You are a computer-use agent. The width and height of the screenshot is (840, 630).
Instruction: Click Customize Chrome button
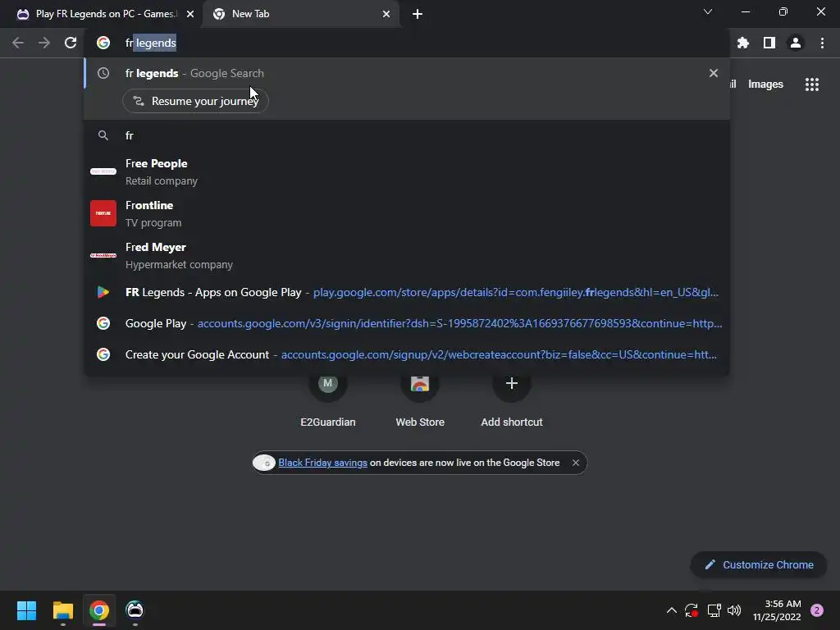coord(759,564)
